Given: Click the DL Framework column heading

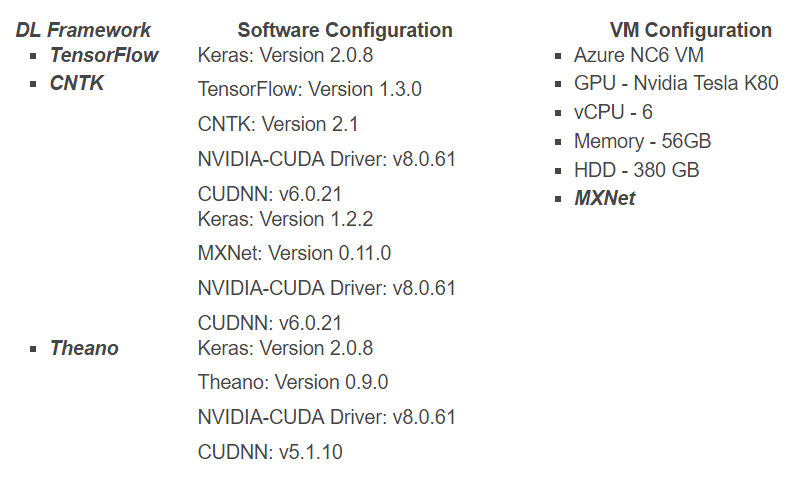Looking at the screenshot, I should (83, 30).
